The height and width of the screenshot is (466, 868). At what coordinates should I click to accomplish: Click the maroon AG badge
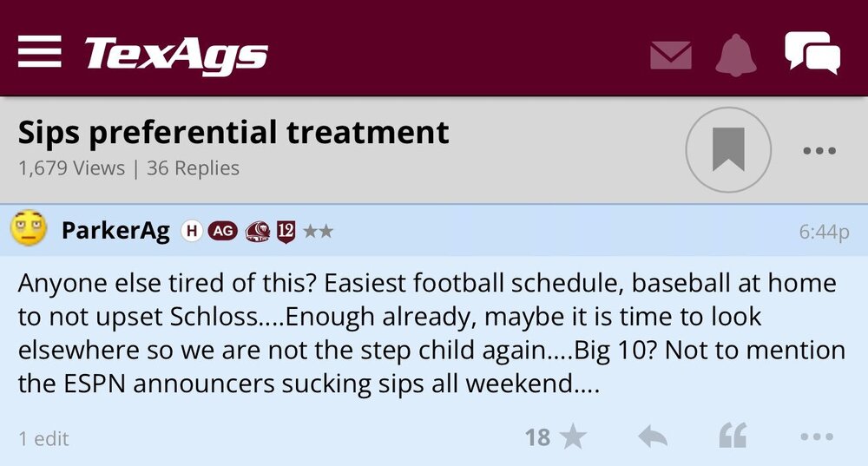pos(222,232)
